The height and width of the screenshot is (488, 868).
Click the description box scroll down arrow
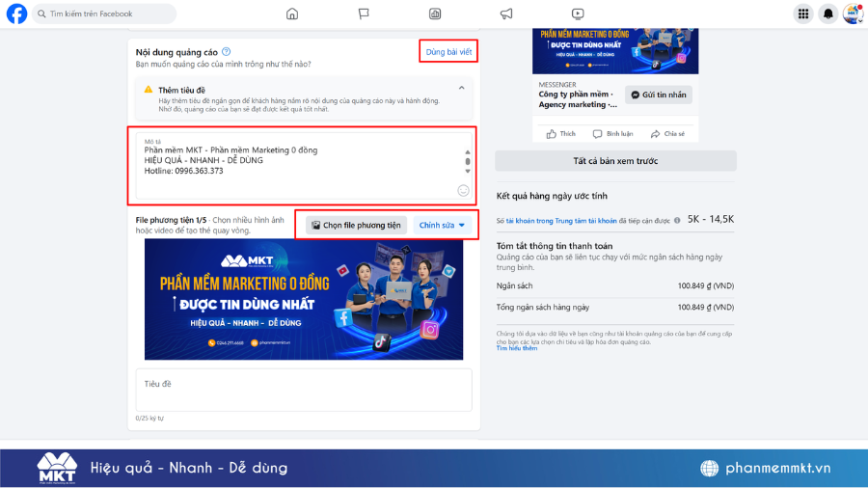click(467, 172)
